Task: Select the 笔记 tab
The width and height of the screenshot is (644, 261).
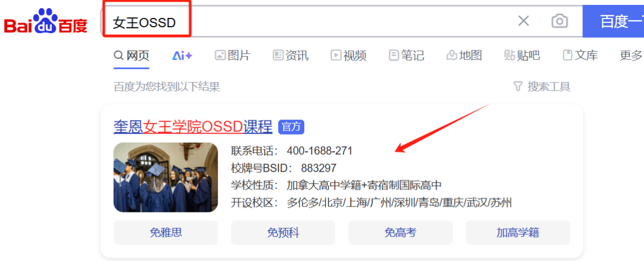Action: (x=407, y=56)
